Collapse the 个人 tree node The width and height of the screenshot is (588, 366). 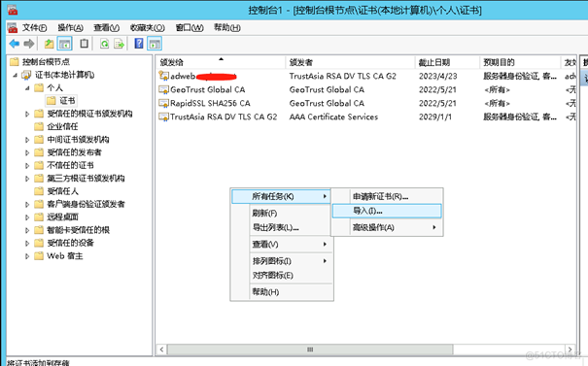27,88
